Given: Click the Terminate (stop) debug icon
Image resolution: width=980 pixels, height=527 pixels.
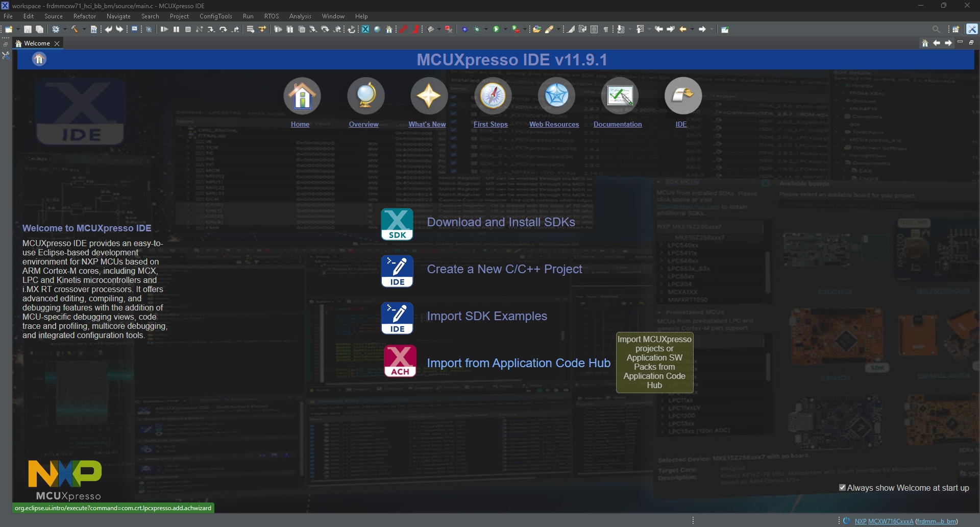Looking at the screenshot, I should [188, 29].
